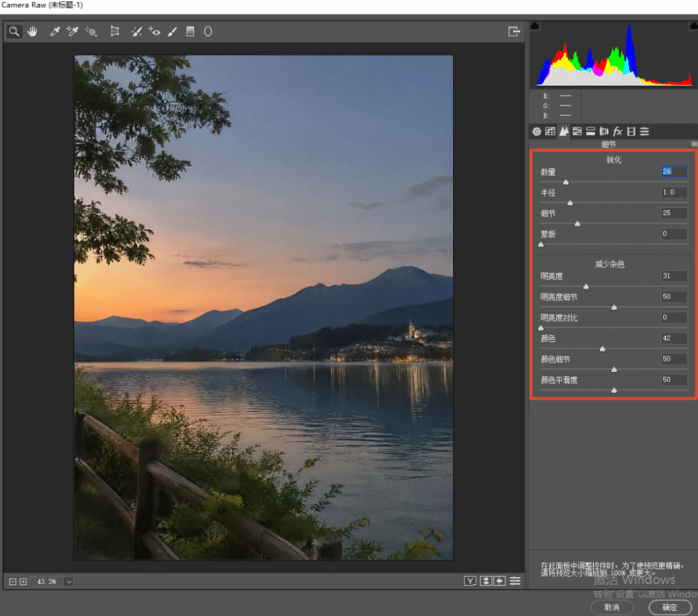The width and height of the screenshot is (698, 616).
Task: Select the Zoom tool in toolbar
Action: tap(14, 31)
